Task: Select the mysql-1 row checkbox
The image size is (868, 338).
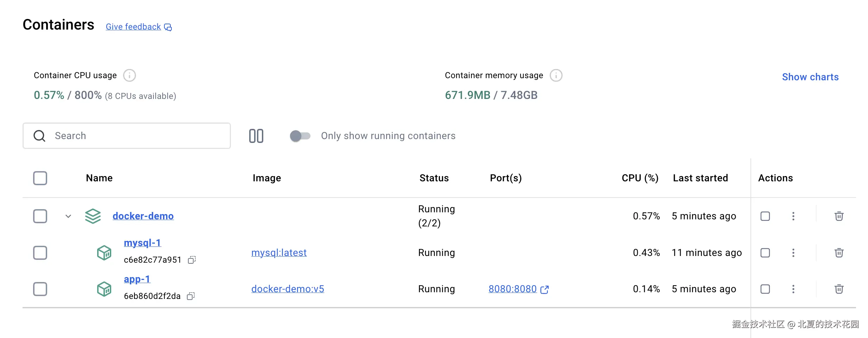Action: 40,253
